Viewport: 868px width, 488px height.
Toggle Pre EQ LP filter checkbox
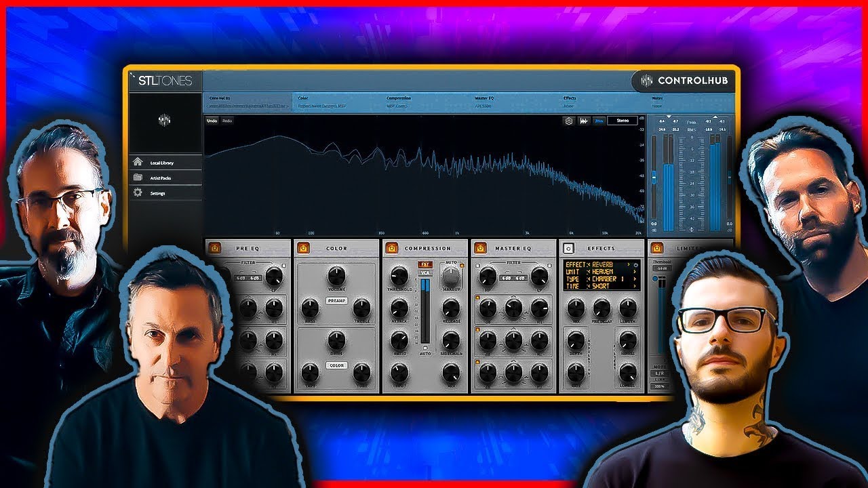tap(285, 265)
